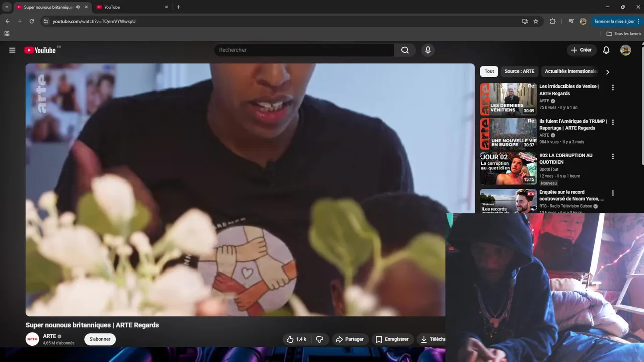Save the video with Enregistrer

click(392, 339)
